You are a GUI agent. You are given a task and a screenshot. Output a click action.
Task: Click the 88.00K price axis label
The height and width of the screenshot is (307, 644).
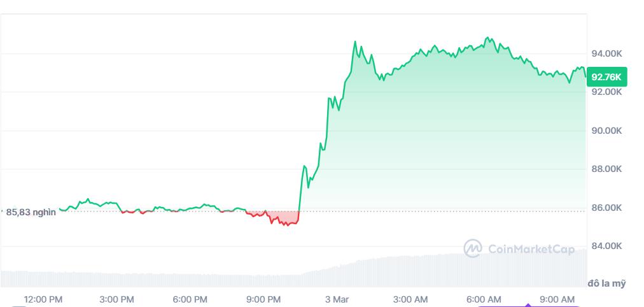[606, 169]
